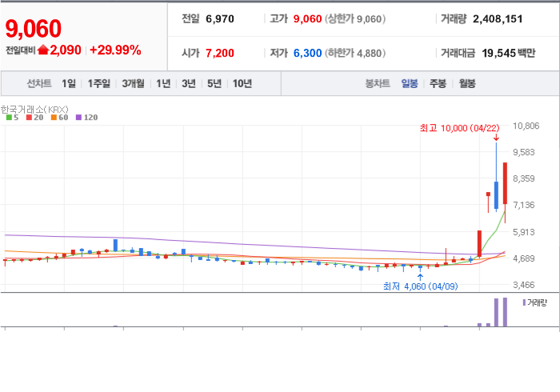The height and width of the screenshot is (392, 560).
Task: Click the 최고 10,000 (04/22) marker
Action: (x=460, y=128)
